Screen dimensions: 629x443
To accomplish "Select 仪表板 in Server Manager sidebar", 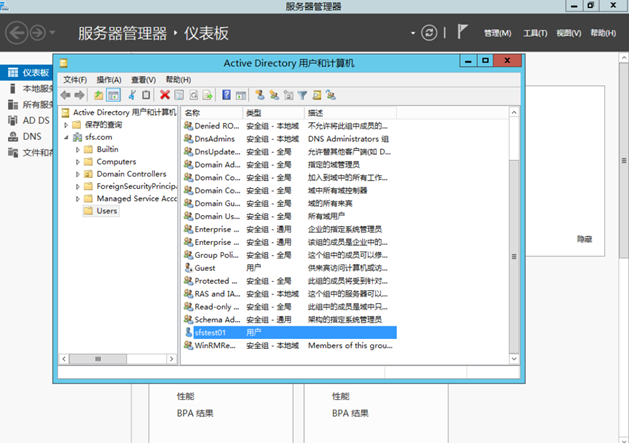I will coord(26,72).
